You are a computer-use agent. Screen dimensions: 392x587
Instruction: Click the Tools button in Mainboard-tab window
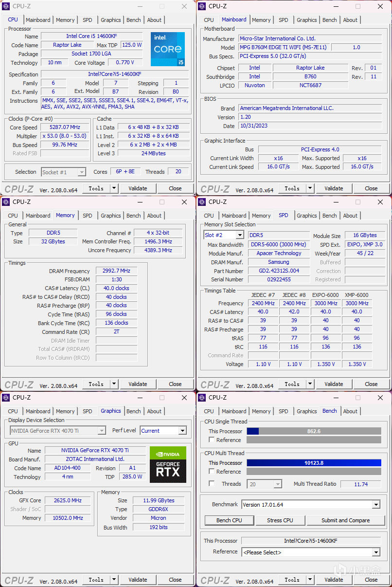click(x=292, y=188)
